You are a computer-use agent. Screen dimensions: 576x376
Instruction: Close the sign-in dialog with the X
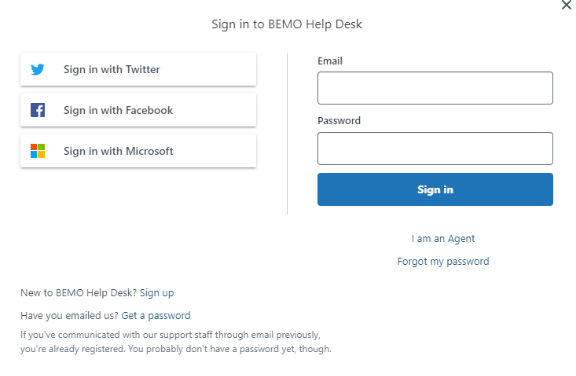566,5
